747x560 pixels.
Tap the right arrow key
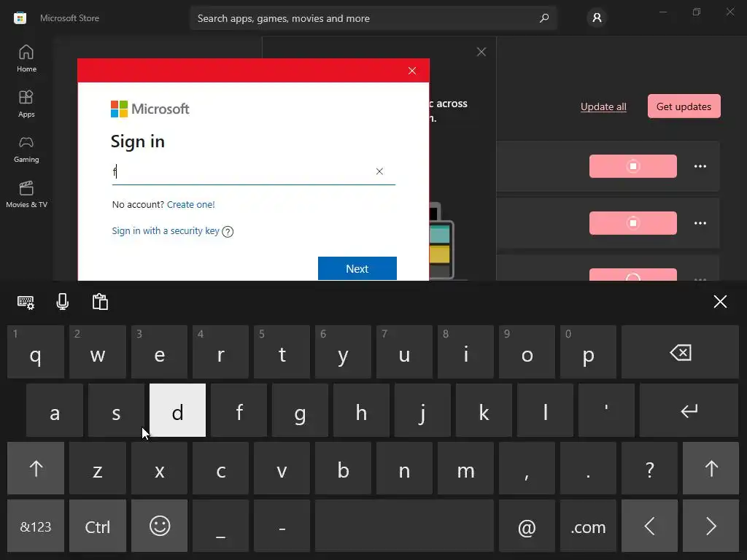click(711, 526)
